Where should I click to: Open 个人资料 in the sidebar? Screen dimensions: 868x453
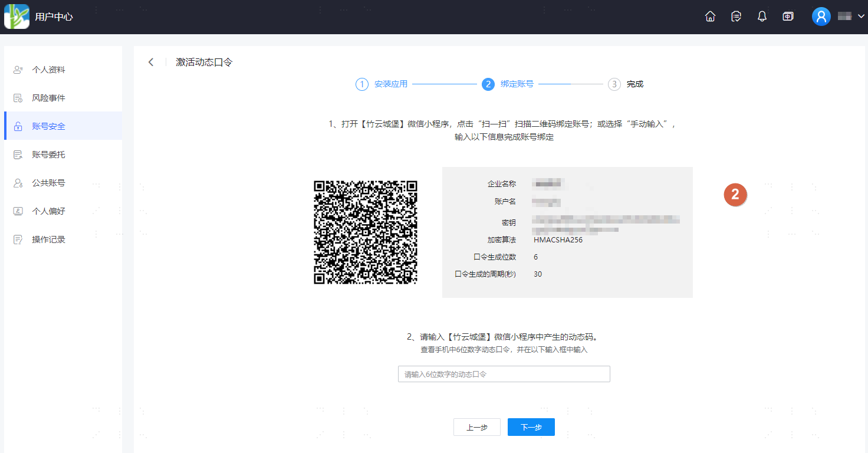pyautogui.click(x=63, y=70)
